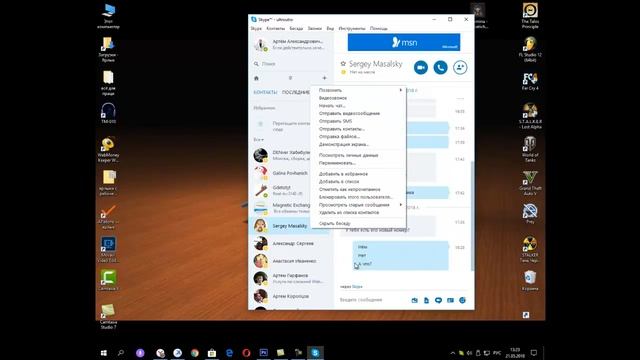
Task: Open taskbar search magnifier
Action: (121, 353)
